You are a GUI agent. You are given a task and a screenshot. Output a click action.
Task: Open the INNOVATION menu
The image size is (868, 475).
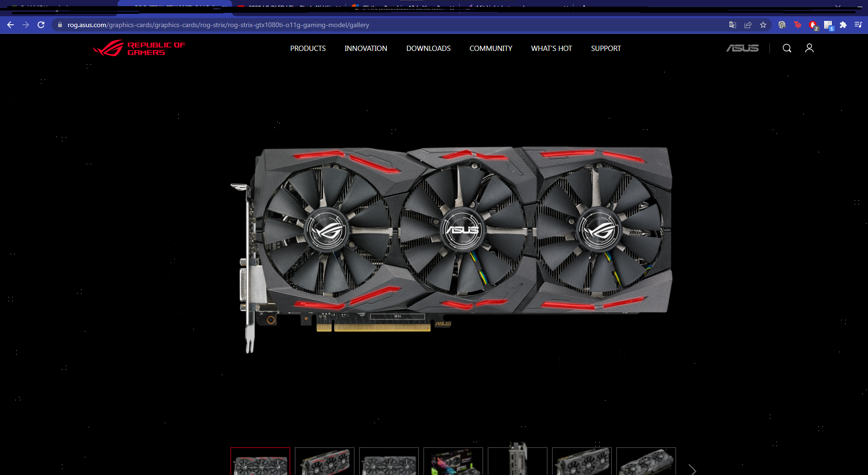click(x=366, y=49)
